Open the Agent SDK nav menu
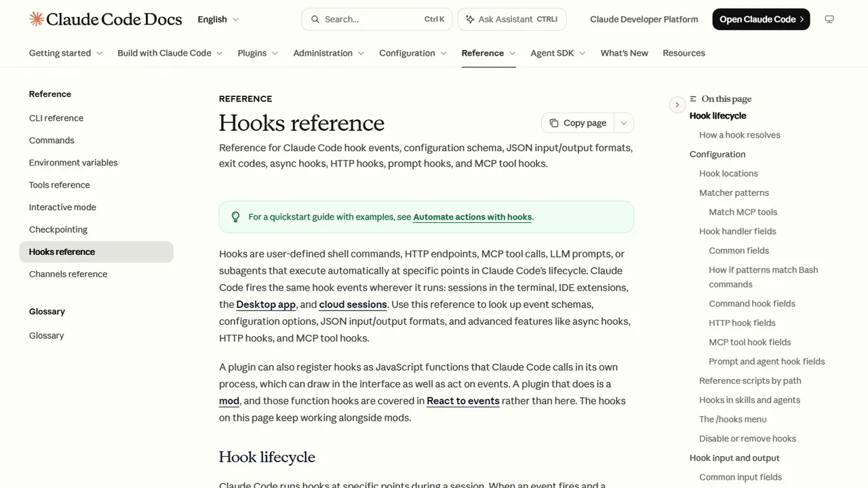Image resolution: width=868 pixels, height=488 pixels. (558, 53)
